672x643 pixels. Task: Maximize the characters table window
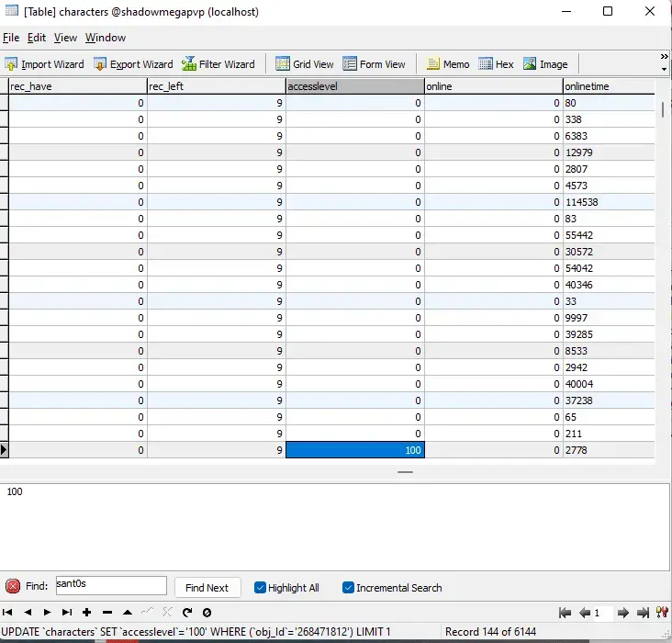[608, 11]
